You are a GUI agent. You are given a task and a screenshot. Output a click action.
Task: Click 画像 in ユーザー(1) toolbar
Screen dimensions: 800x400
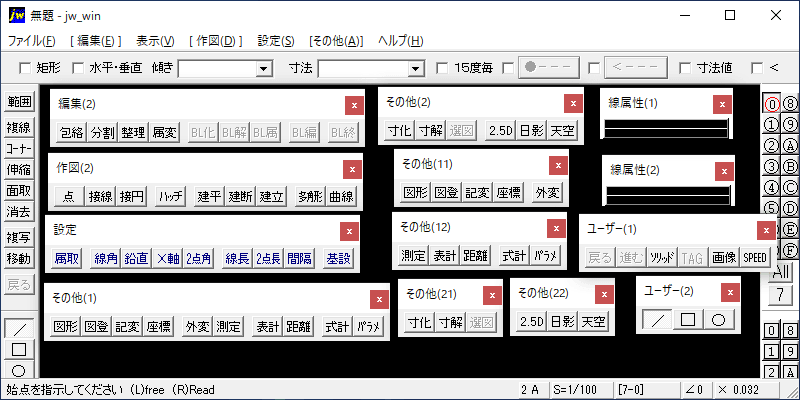pos(724,258)
